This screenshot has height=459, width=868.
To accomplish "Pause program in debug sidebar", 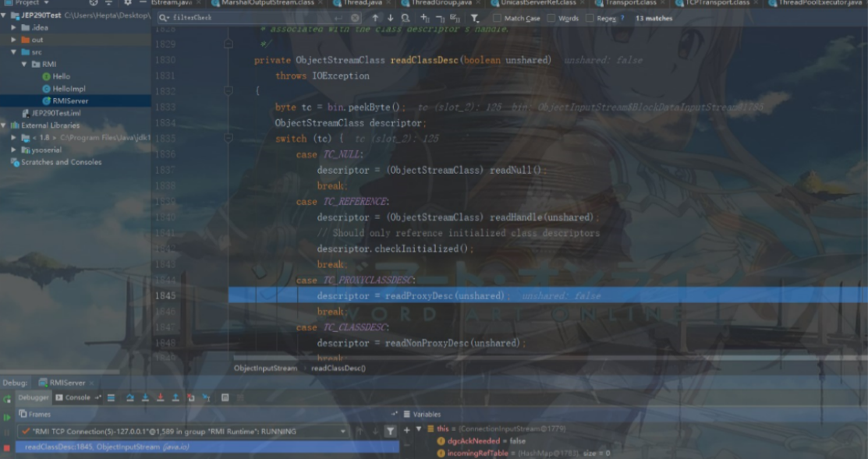I will pyautogui.click(x=7, y=433).
